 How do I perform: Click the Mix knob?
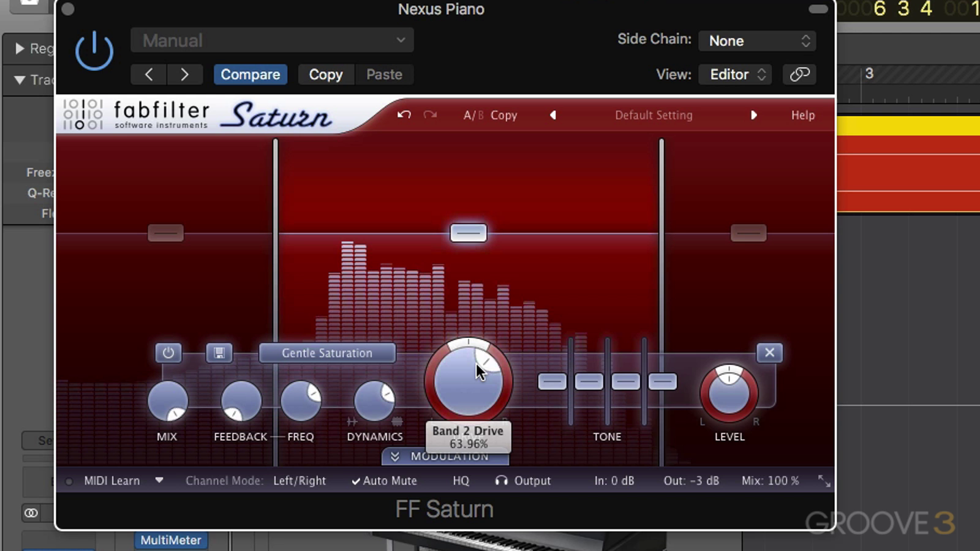[x=168, y=401]
